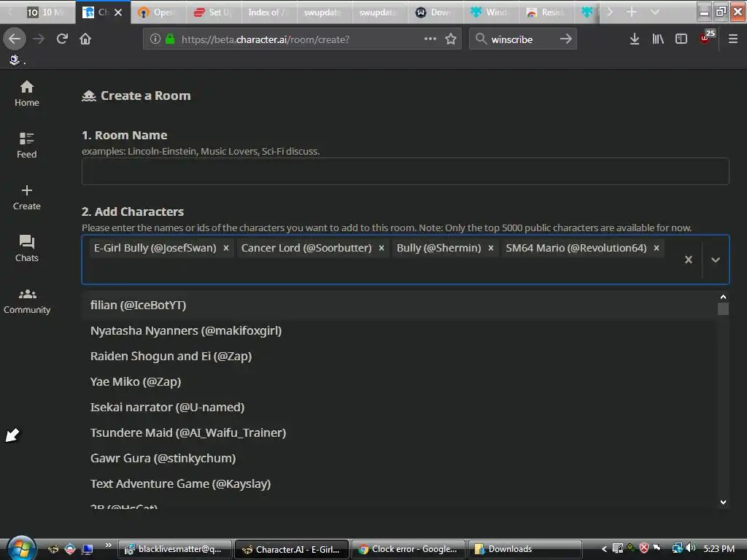Open the Firefox hamburger menu
The image size is (747, 560).
tap(732, 39)
